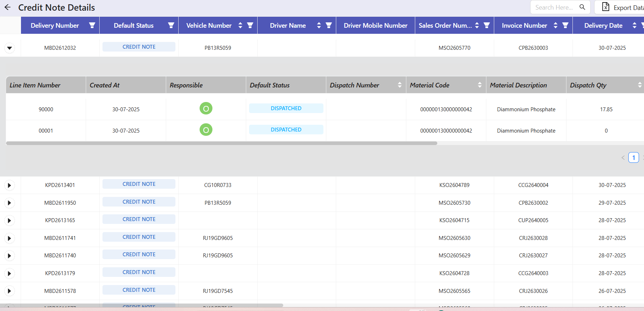Click CREDIT NOTE status for MBD2612032
The width and height of the screenshot is (644, 311).
click(139, 47)
